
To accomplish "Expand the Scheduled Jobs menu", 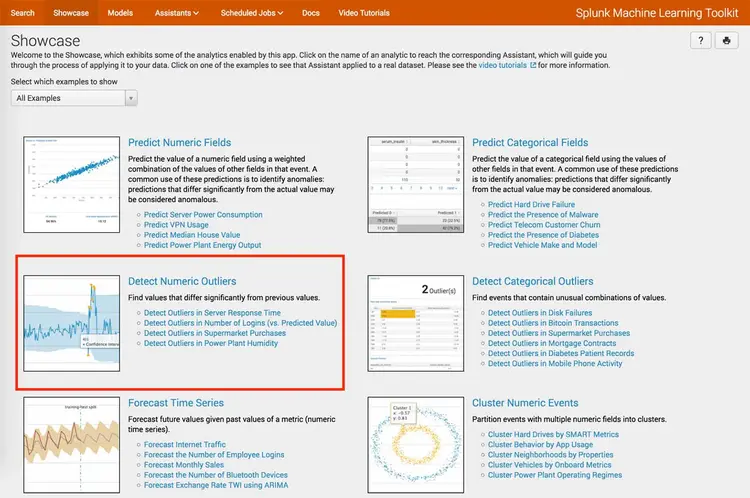I will pyautogui.click(x=252, y=13).
